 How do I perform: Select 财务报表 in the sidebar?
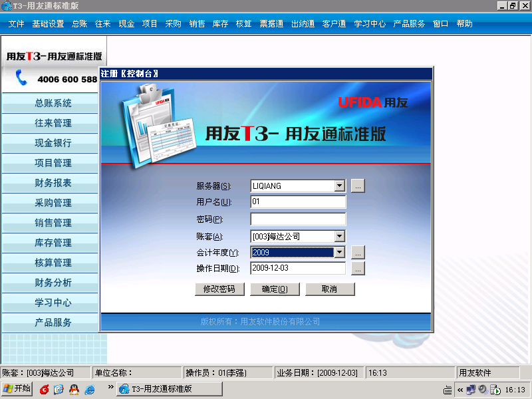pos(51,183)
